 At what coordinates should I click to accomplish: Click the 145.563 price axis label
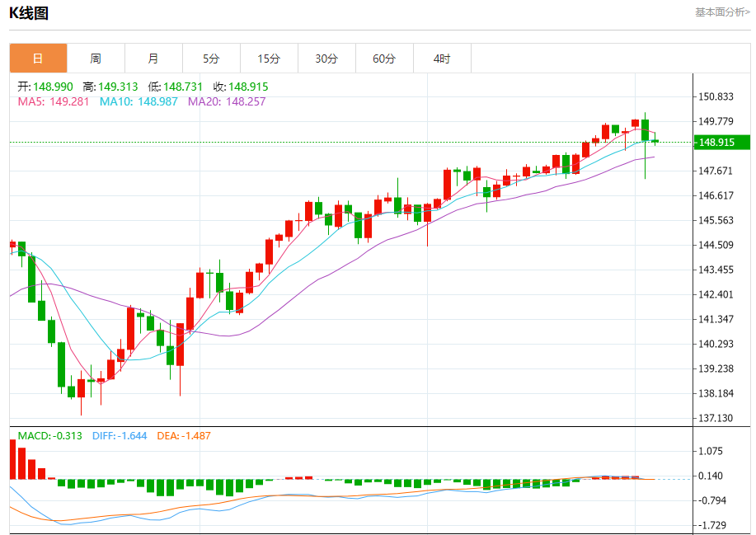click(x=716, y=220)
